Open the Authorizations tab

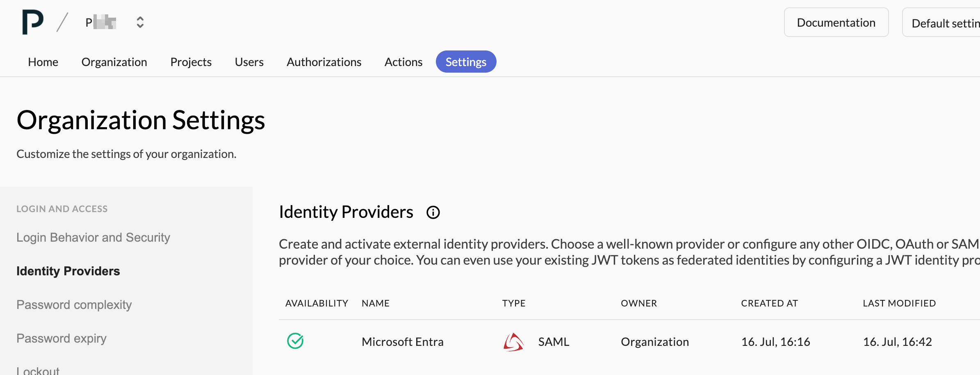(324, 62)
